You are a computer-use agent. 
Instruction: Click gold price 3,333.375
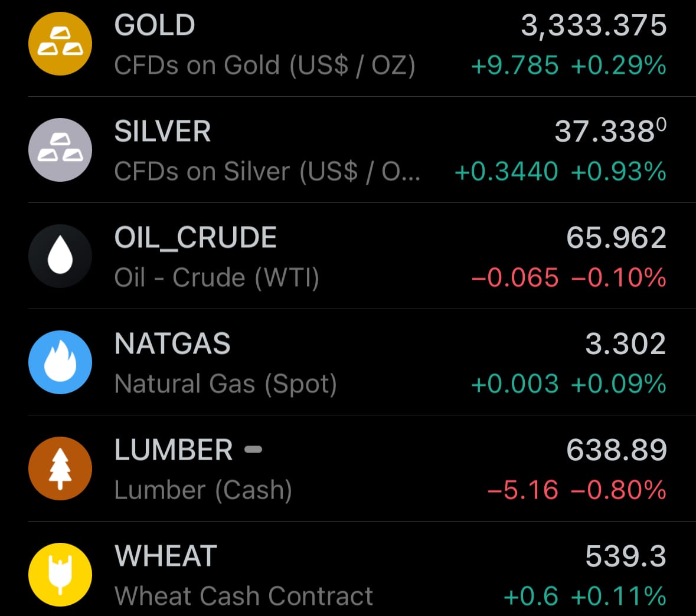[x=593, y=26]
